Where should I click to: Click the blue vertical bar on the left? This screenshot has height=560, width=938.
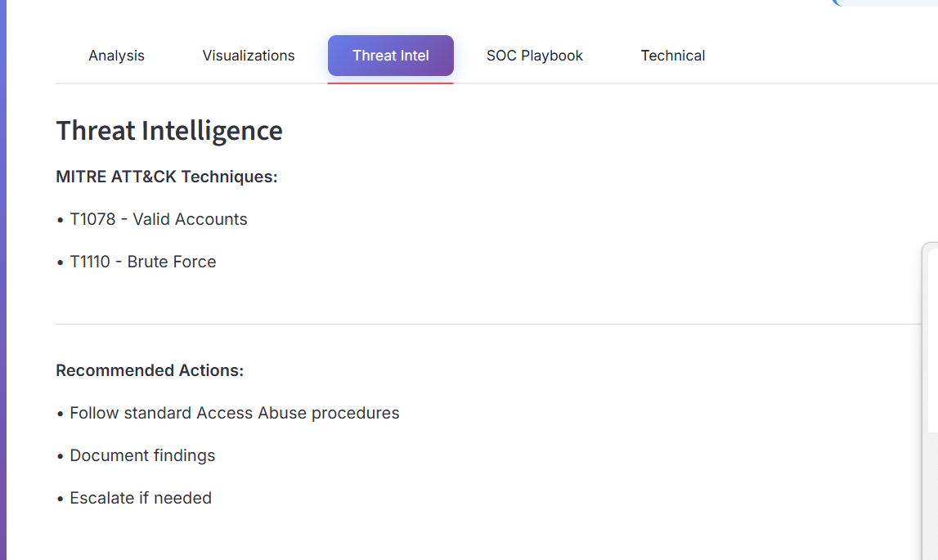[x=3, y=280]
